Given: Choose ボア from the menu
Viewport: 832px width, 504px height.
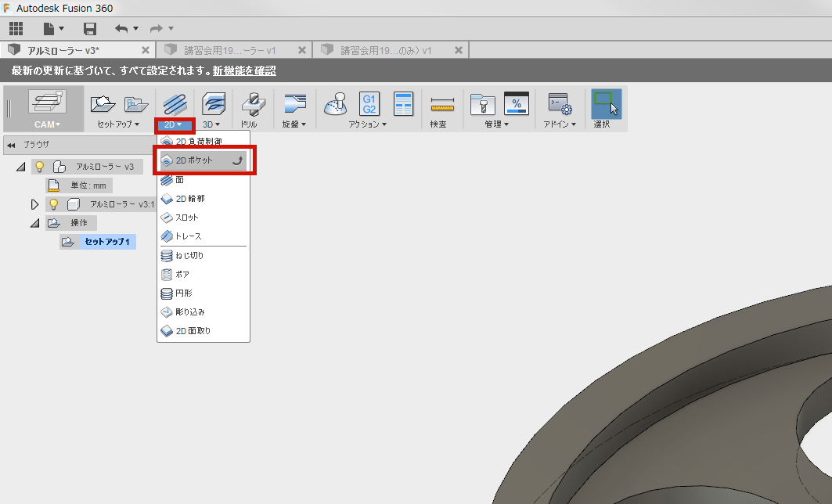Looking at the screenshot, I should (x=203, y=274).
